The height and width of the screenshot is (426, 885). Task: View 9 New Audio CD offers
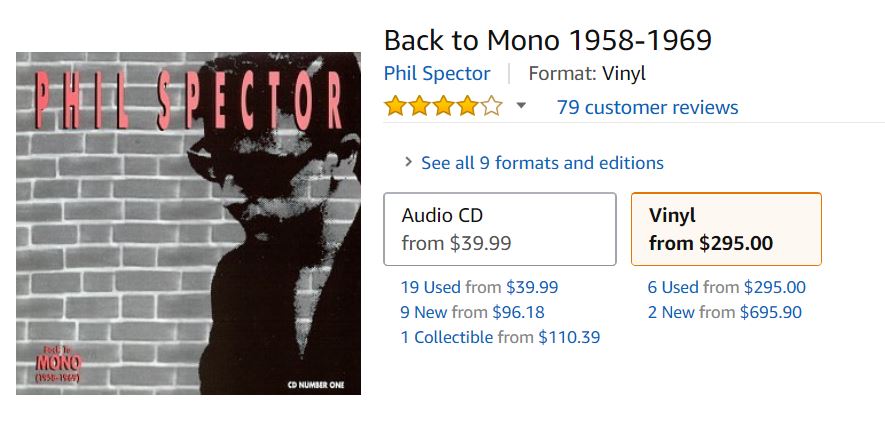tap(425, 312)
